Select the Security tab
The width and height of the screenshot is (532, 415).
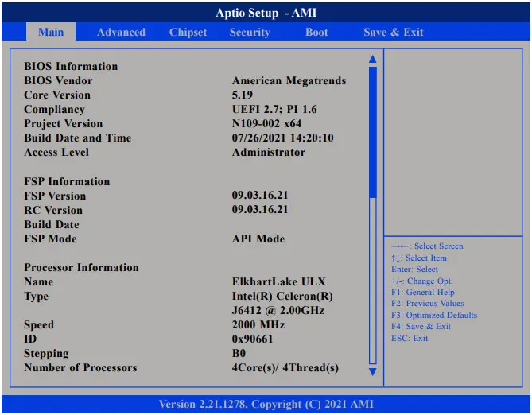pyautogui.click(x=250, y=33)
